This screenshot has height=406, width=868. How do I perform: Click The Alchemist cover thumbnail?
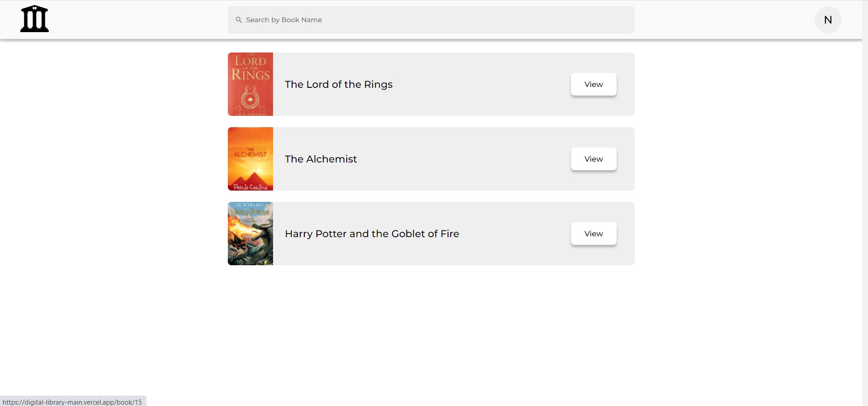click(x=250, y=158)
